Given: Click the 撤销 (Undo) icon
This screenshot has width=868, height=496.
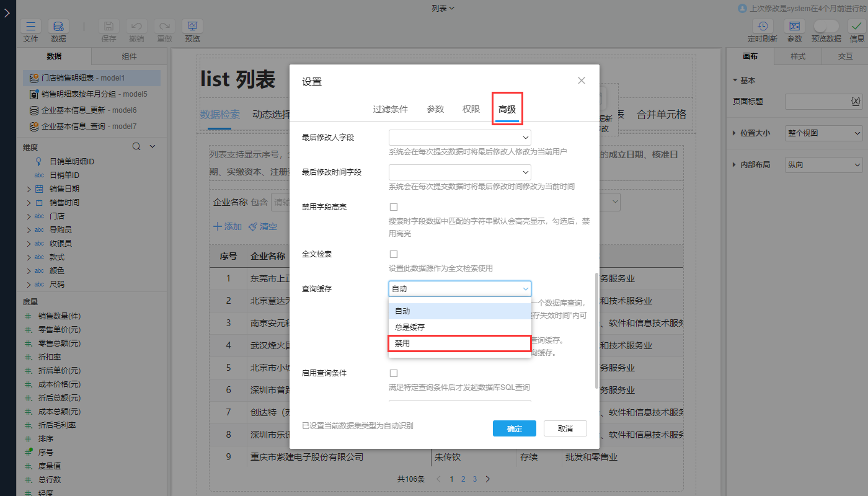Looking at the screenshot, I should 136,27.
